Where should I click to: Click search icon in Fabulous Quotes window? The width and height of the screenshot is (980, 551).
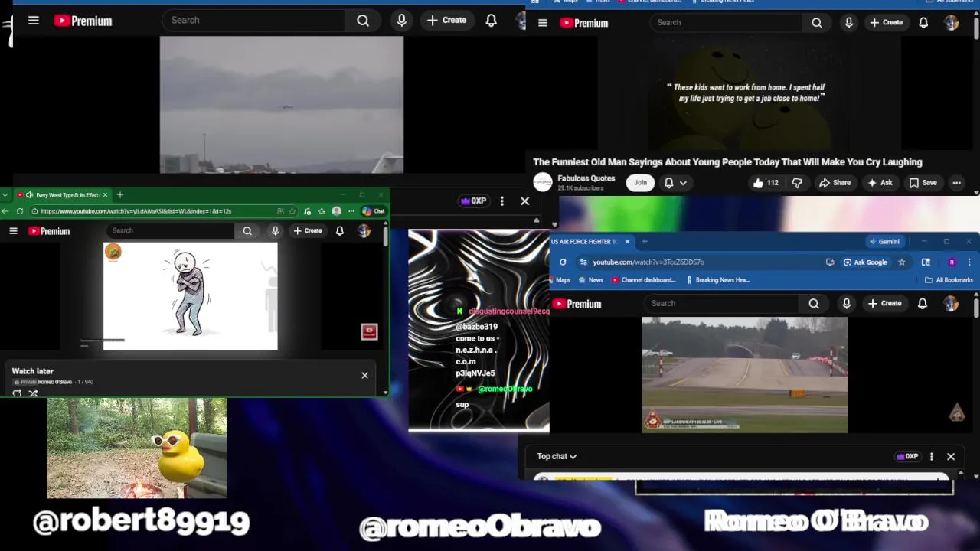(817, 23)
